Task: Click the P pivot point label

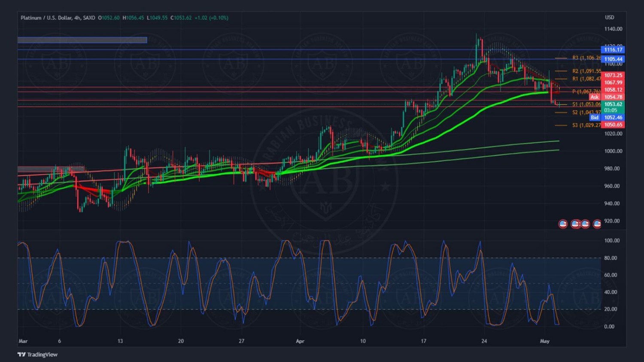Action: click(x=586, y=91)
